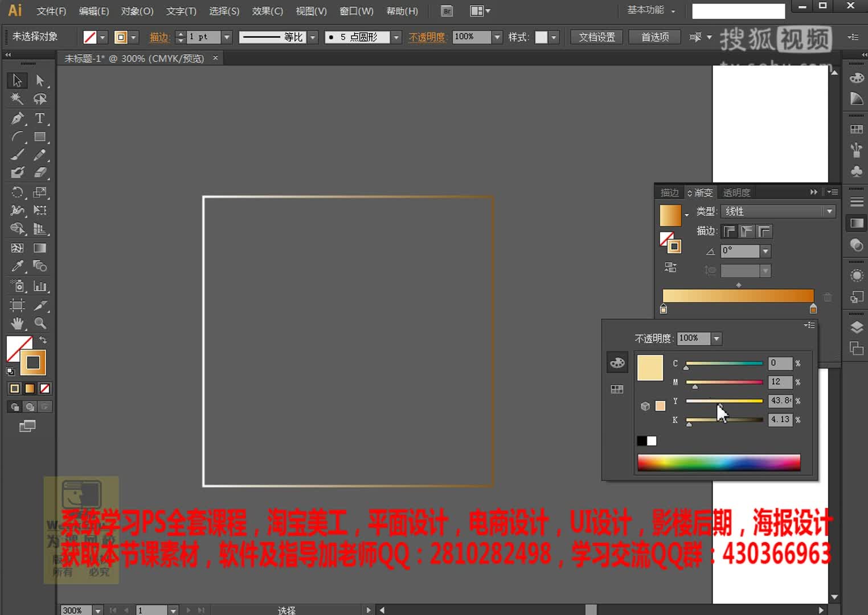Image resolution: width=868 pixels, height=615 pixels.
Task: Select the Lasso tool
Action: pos(40,99)
